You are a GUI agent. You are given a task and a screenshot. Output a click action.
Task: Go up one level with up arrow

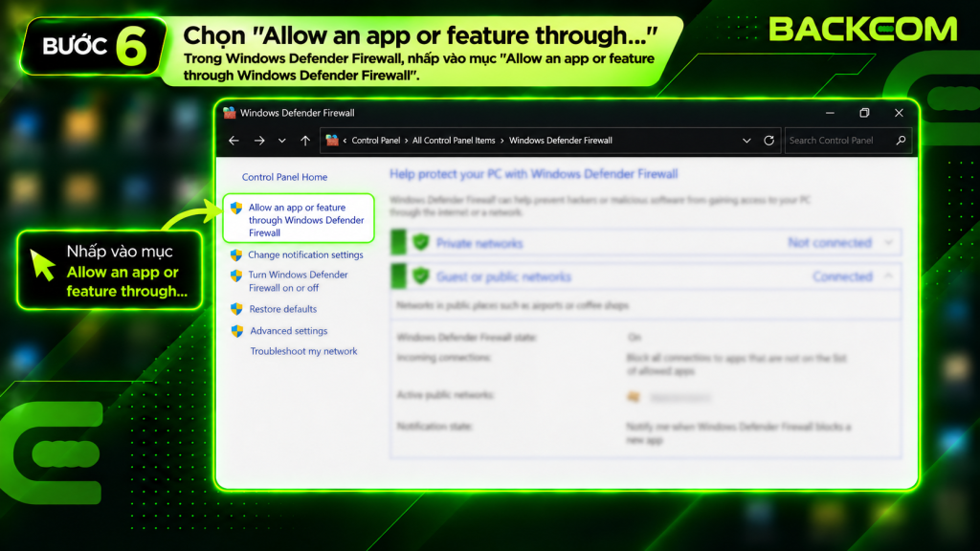pos(305,141)
